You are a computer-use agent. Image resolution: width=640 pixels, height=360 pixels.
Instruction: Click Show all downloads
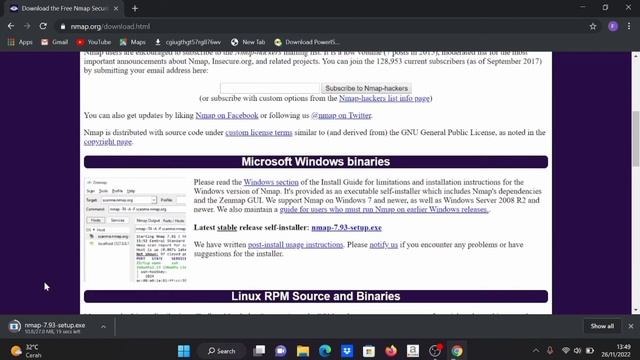point(602,326)
